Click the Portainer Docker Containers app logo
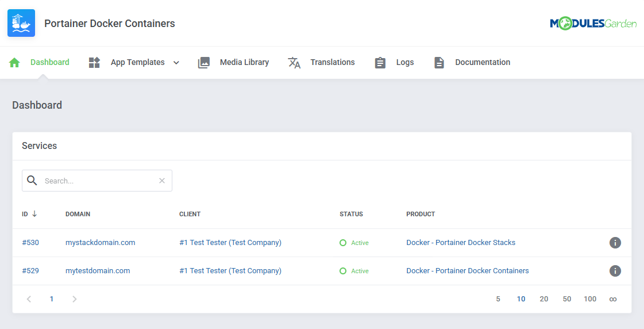644x329 pixels. [21, 23]
